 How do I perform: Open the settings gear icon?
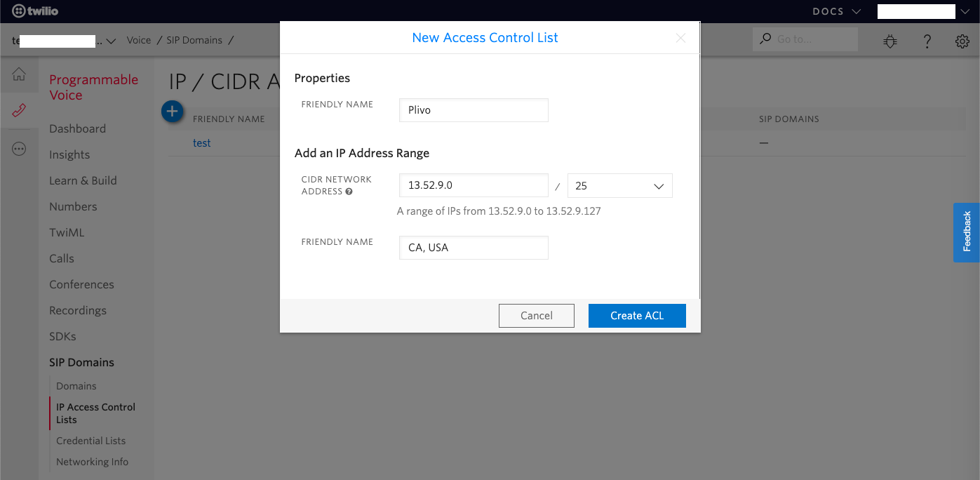(962, 41)
